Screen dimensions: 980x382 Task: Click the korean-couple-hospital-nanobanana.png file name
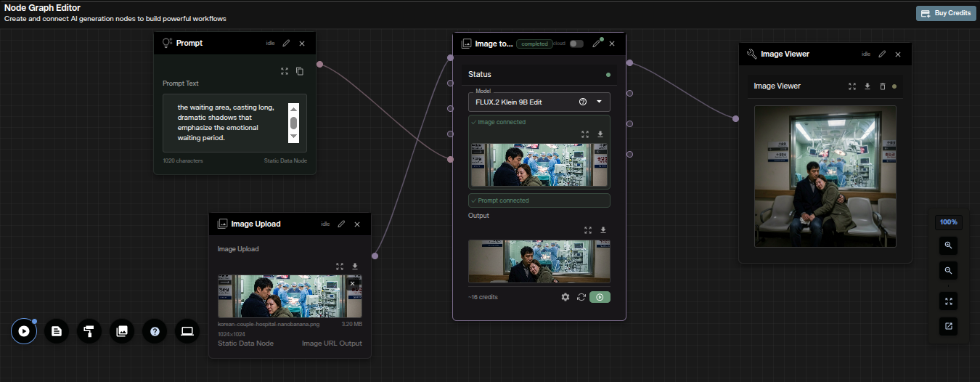coord(267,325)
